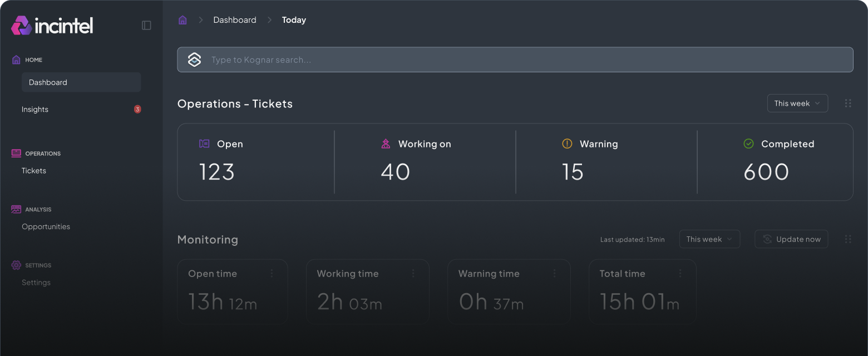Click the Kognar icon in the search bar

[x=195, y=60]
